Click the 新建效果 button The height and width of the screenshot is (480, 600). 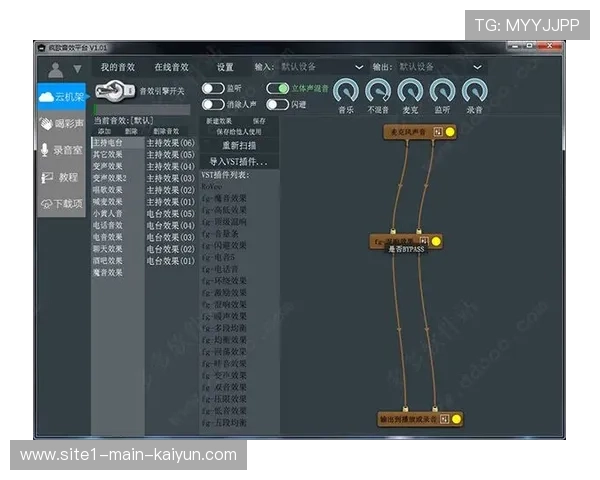[x=219, y=121]
